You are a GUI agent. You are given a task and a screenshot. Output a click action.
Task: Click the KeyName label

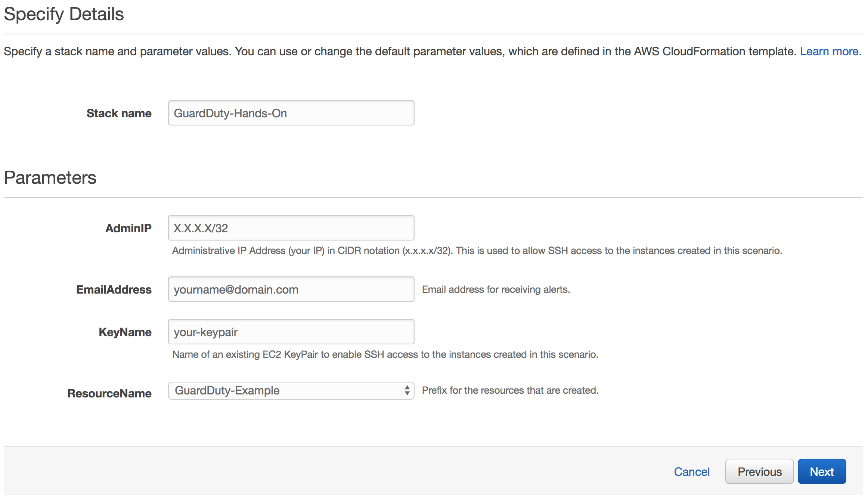(x=125, y=332)
